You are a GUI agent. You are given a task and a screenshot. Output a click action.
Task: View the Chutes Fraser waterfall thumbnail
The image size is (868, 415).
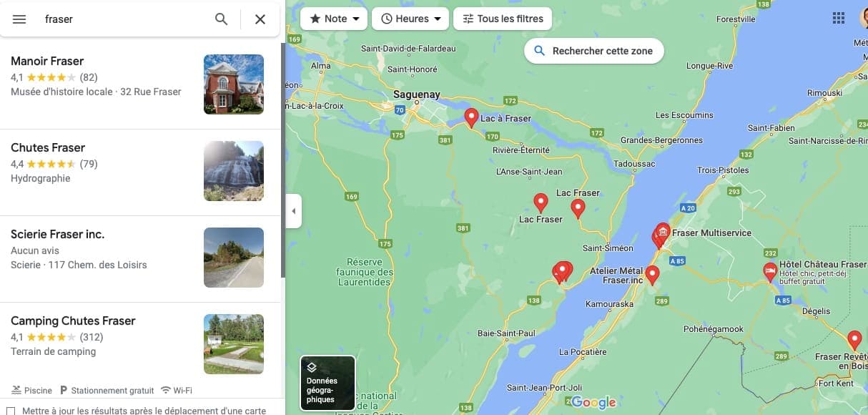tap(234, 171)
